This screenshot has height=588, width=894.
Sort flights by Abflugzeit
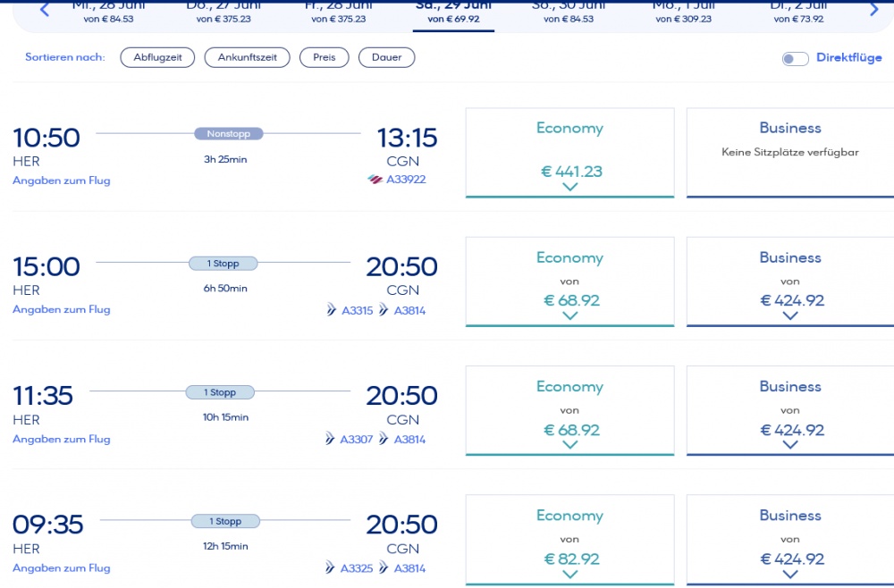click(157, 57)
